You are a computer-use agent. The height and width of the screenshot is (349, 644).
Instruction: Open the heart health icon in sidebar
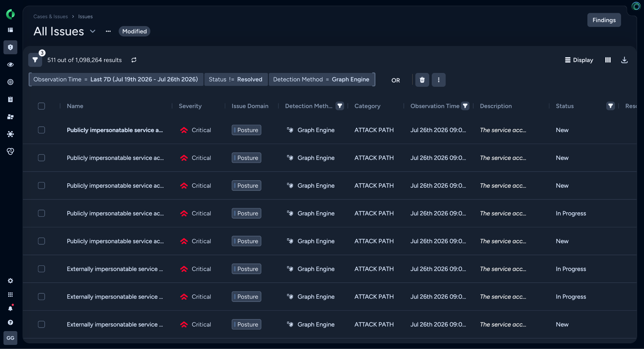[x=10, y=152]
